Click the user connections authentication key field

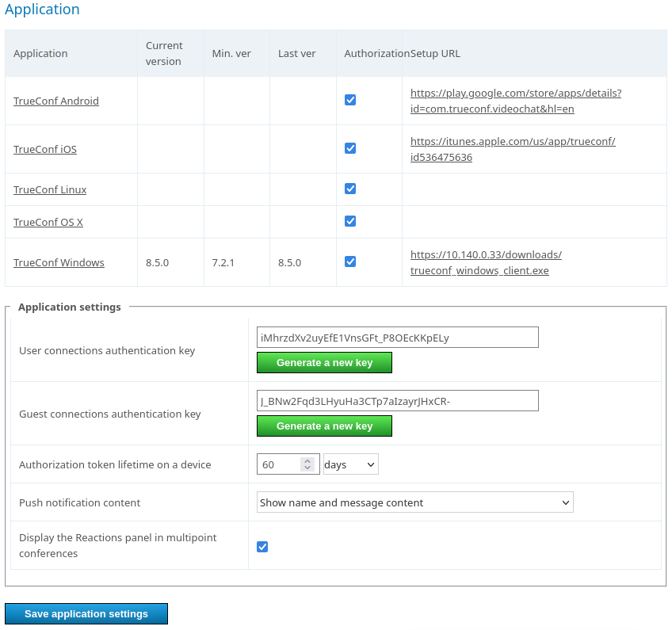tap(397, 338)
